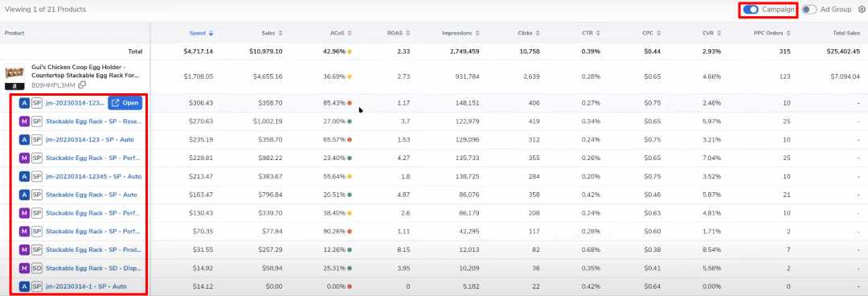Click the A badge on jm-20230314-12345 row

click(24, 176)
